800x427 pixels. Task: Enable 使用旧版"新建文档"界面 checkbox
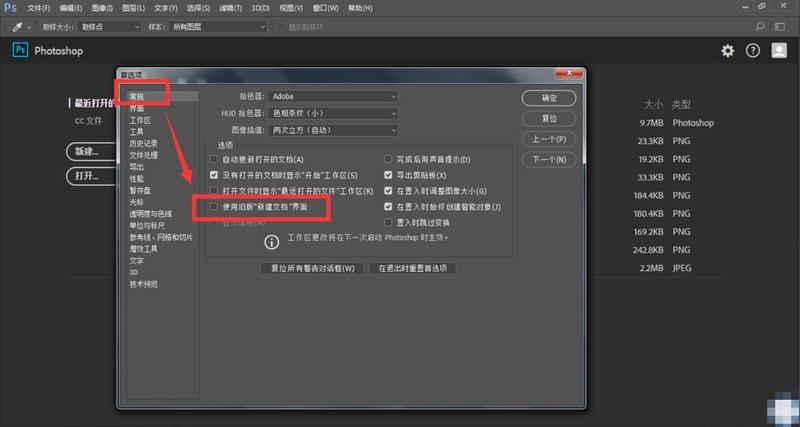[214, 207]
